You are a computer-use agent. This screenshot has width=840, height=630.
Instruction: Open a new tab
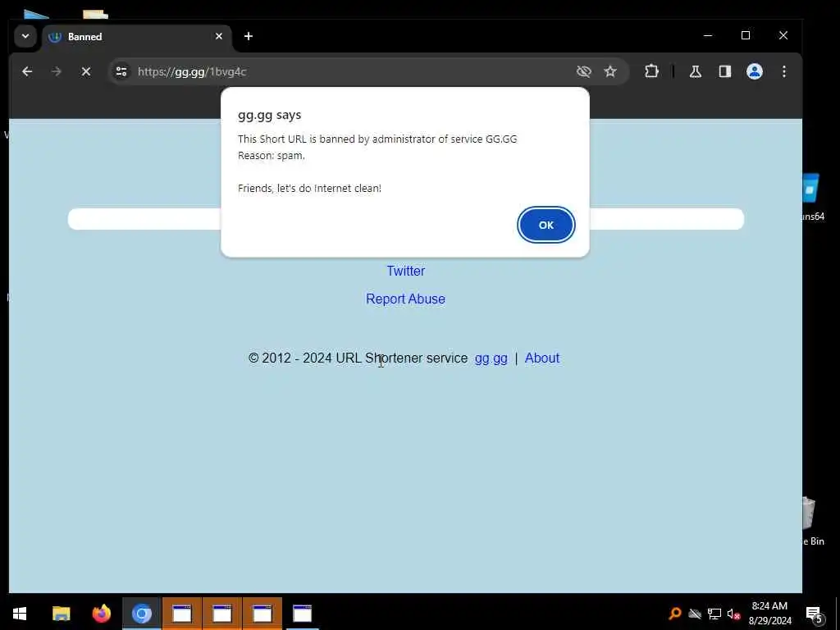[248, 36]
